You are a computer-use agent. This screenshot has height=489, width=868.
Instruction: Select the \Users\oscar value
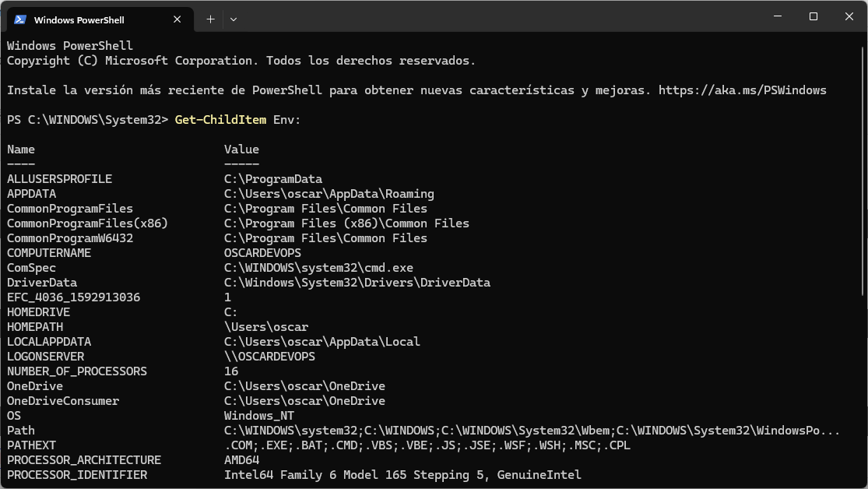pos(266,327)
